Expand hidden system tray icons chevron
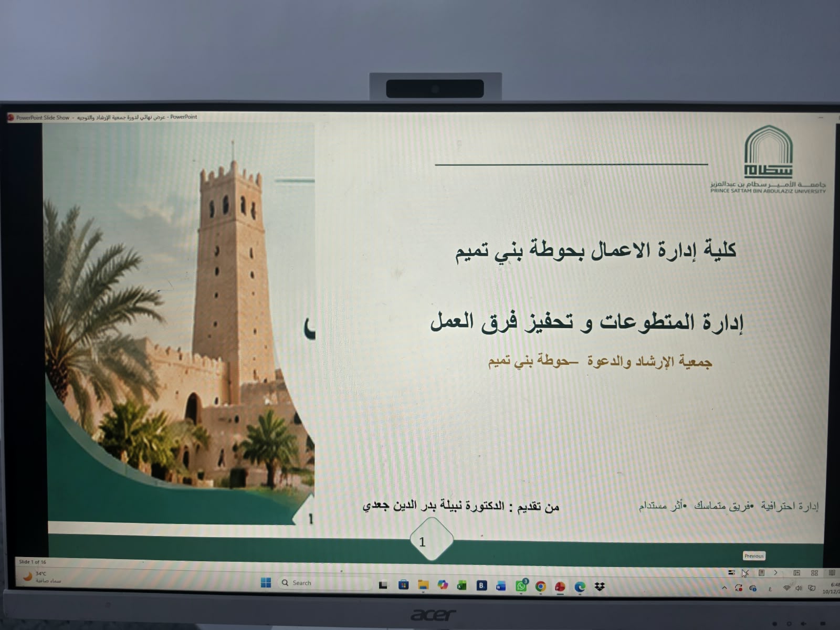840x630 pixels. coord(724,588)
